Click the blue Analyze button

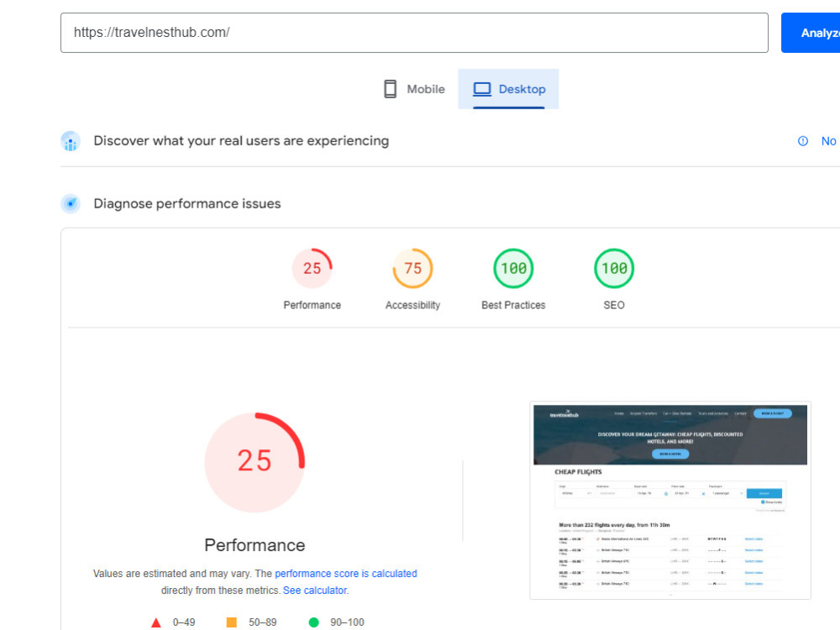point(811,33)
